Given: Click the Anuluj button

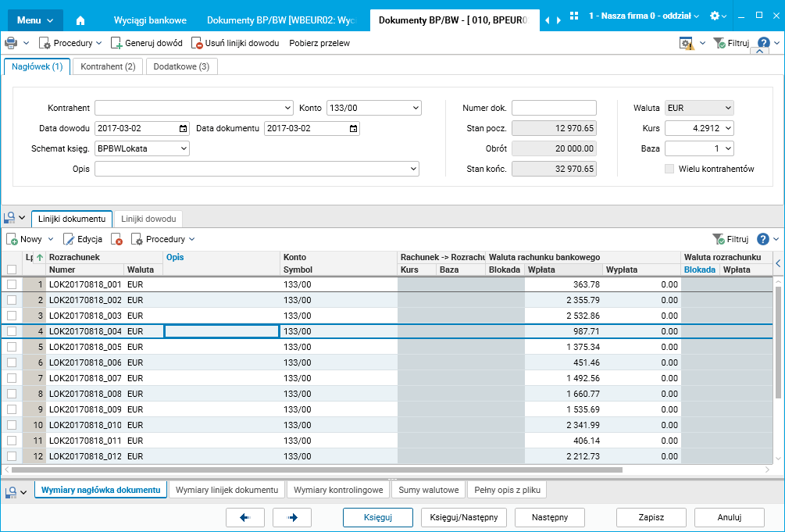Looking at the screenshot, I should click(729, 517).
